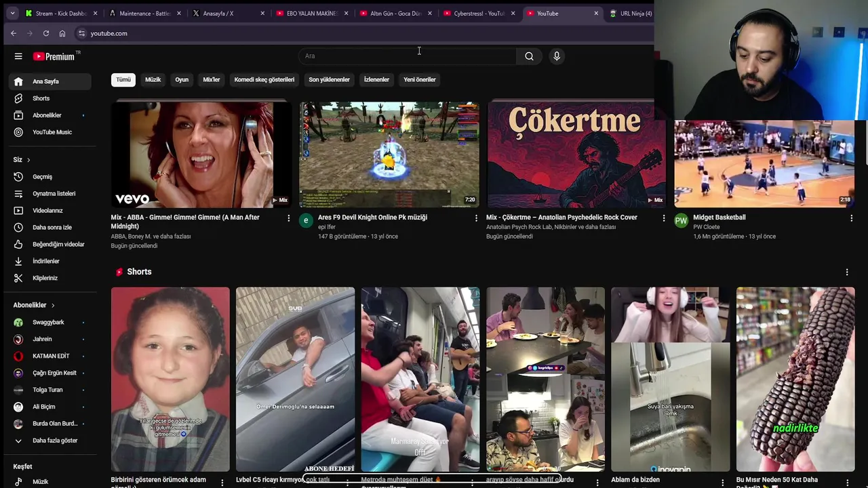
Task: Select the Yeni öneriler chip
Action: [420, 79]
